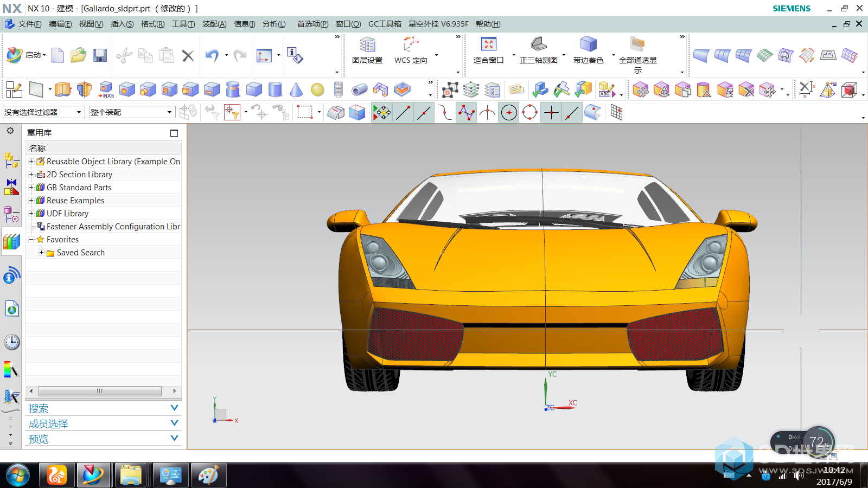Toggle the control point snap

(x=466, y=112)
